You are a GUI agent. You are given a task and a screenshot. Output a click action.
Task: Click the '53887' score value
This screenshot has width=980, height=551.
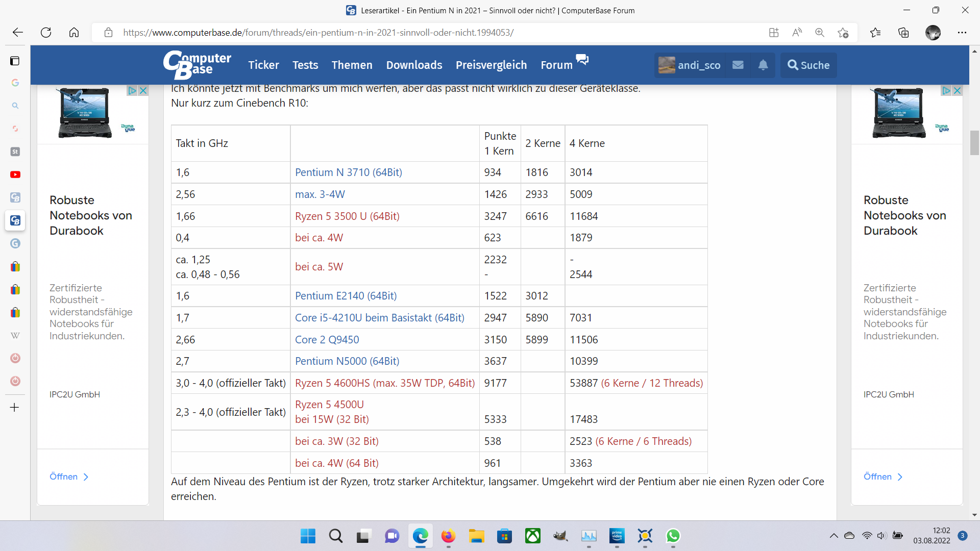(583, 383)
